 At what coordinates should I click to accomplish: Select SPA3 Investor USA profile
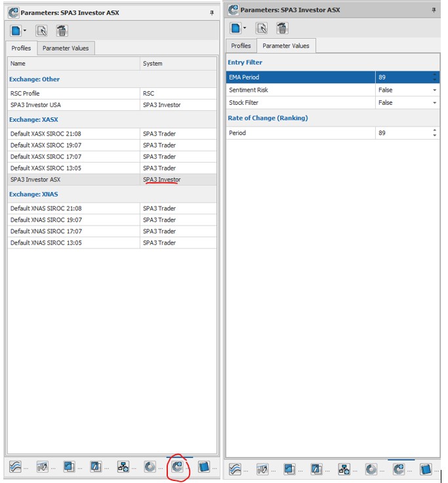coord(112,105)
